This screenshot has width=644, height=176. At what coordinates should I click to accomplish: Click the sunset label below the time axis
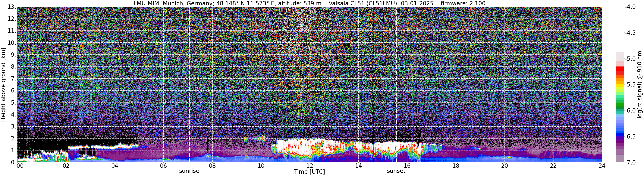coord(396,171)
